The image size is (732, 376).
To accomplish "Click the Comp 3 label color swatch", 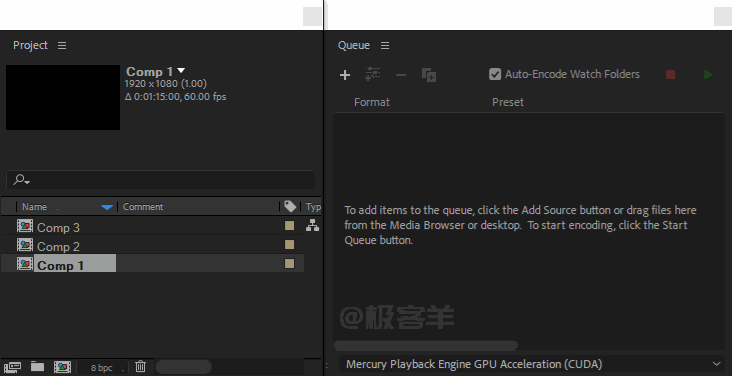I will pyautogui.click(x=289, y=226).
